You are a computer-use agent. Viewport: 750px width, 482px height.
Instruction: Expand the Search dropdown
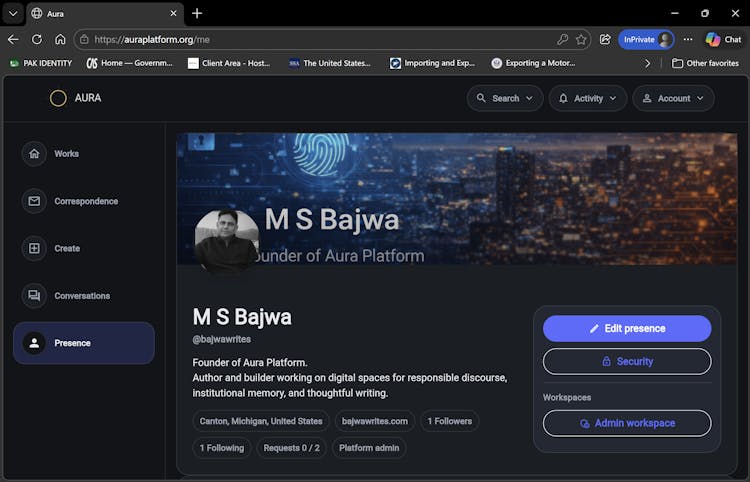(x=505, y=98)
